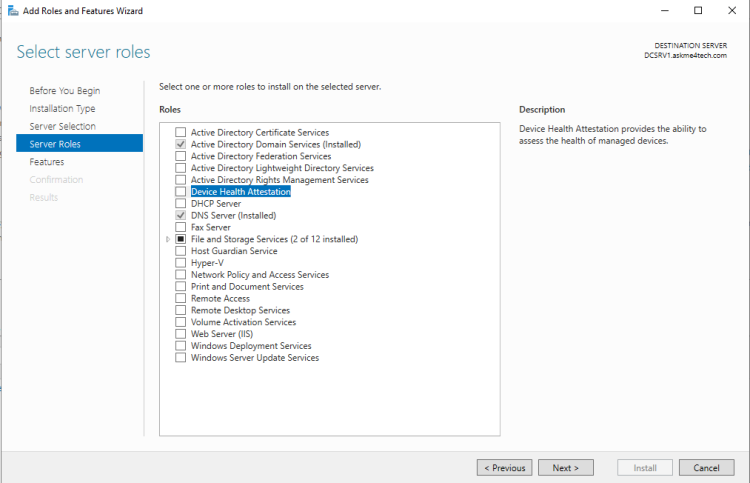Click File and Storage Services label

275,239
